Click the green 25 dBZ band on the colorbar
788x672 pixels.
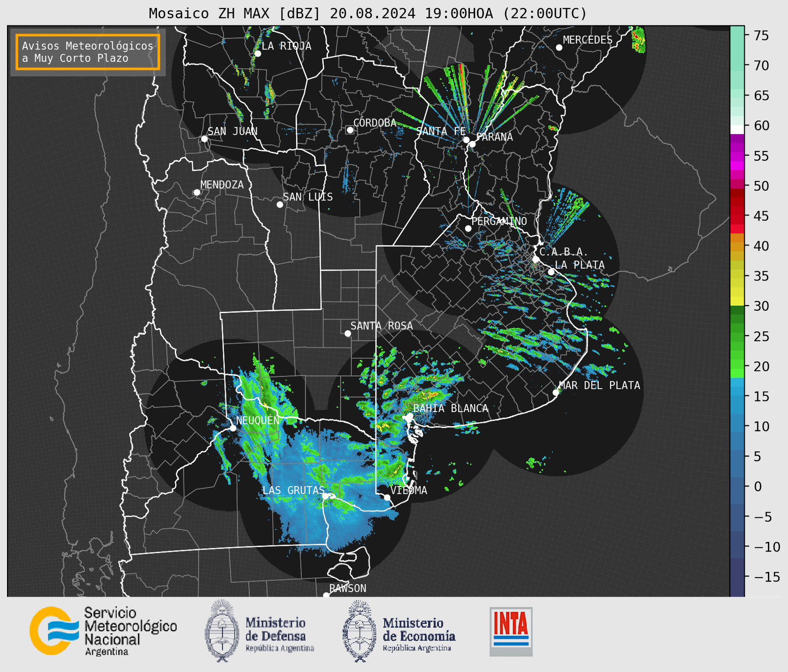tap(737, 336)
